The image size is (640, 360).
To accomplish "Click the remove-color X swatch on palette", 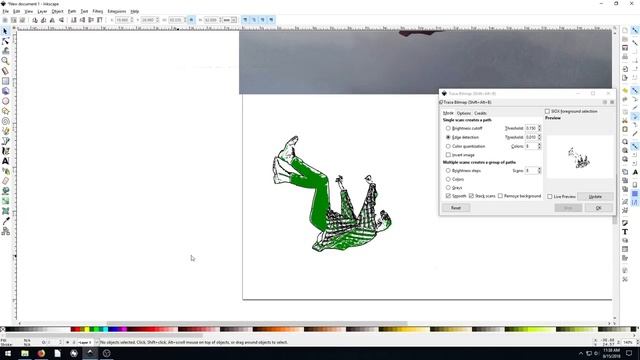I will (x=2, y=329).
